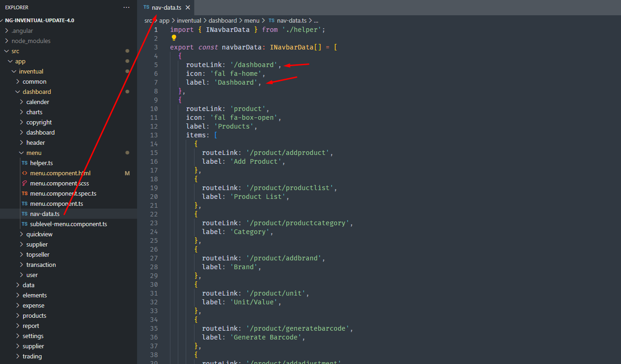Click the breadcrumb trailing ellipsis
The height and width of the screenshot is (364, 621).
(316, 20)
